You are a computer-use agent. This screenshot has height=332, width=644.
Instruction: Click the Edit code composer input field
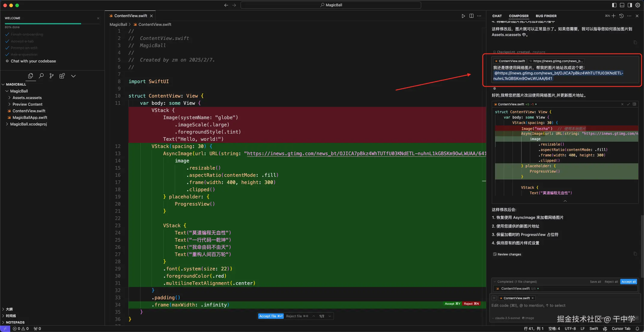tap(528, 306)
